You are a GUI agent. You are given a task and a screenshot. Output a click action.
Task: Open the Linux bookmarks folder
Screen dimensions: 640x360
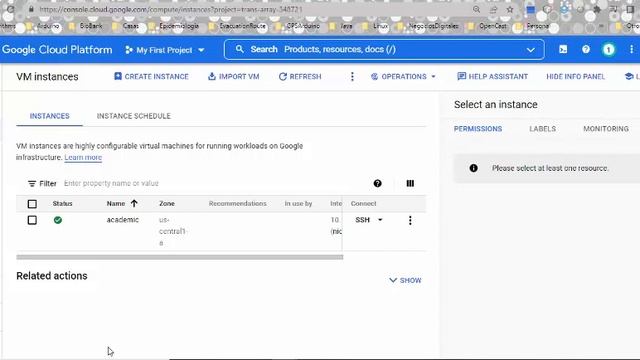tap(376, 26)
